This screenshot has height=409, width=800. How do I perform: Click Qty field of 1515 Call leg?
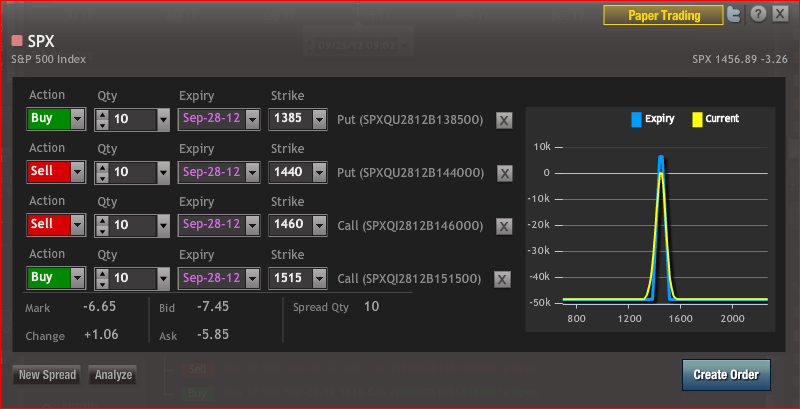click(133, 279)
